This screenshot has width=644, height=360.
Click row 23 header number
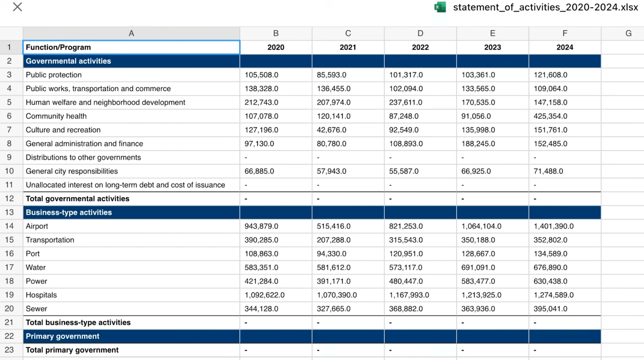[x=9, y=350]
